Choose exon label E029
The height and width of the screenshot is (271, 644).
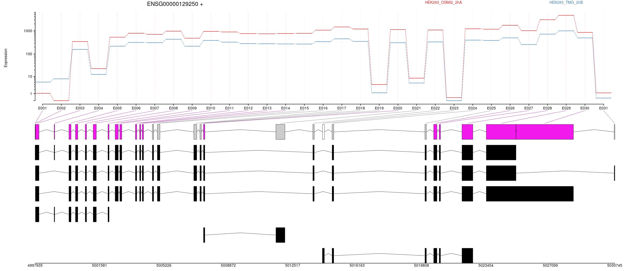566,108
